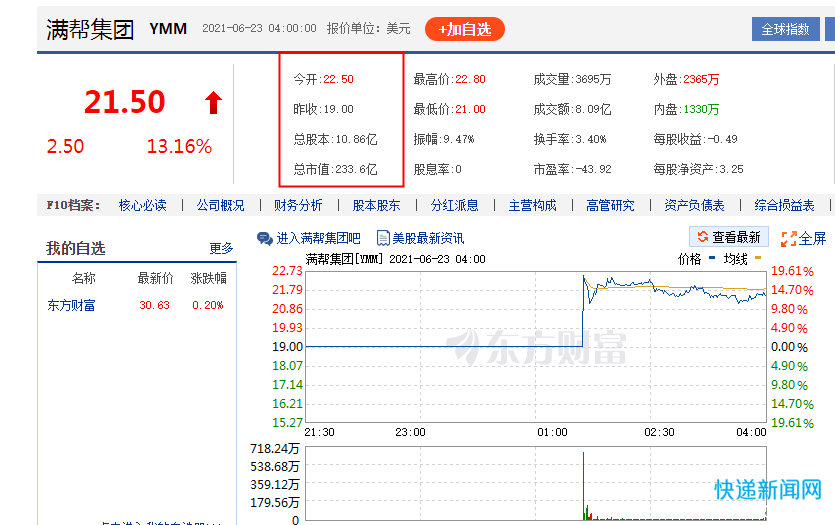835x525 pixels.
Task: Click the 最低价 21.00 entry
Action: pyautogui.click(x=449, y=109)
